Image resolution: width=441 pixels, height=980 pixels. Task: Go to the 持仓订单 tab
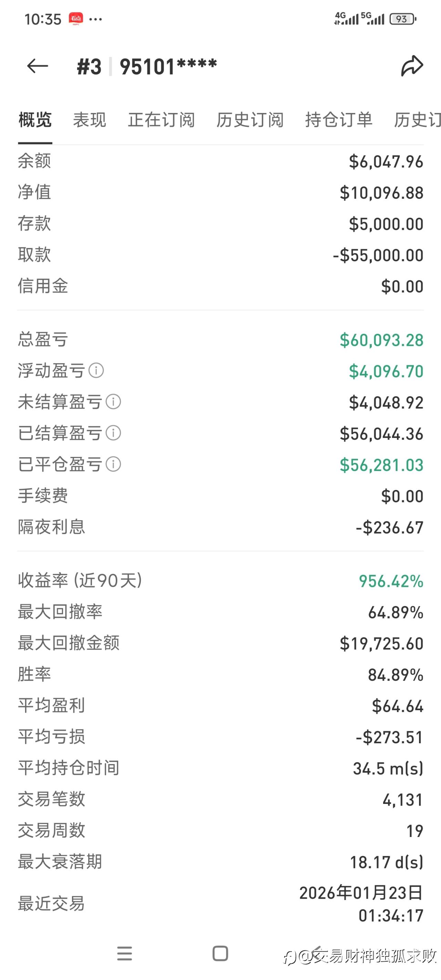point(339,120)
